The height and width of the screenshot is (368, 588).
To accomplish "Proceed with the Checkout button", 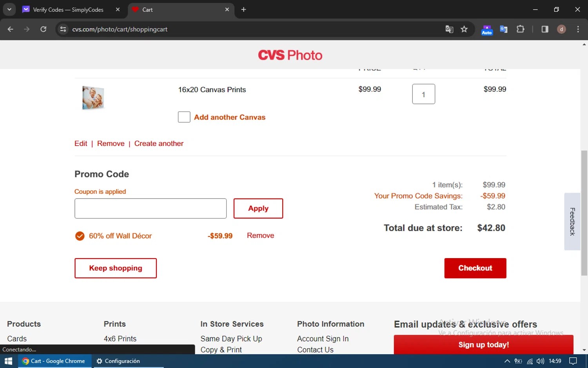I will pos(475,268).
